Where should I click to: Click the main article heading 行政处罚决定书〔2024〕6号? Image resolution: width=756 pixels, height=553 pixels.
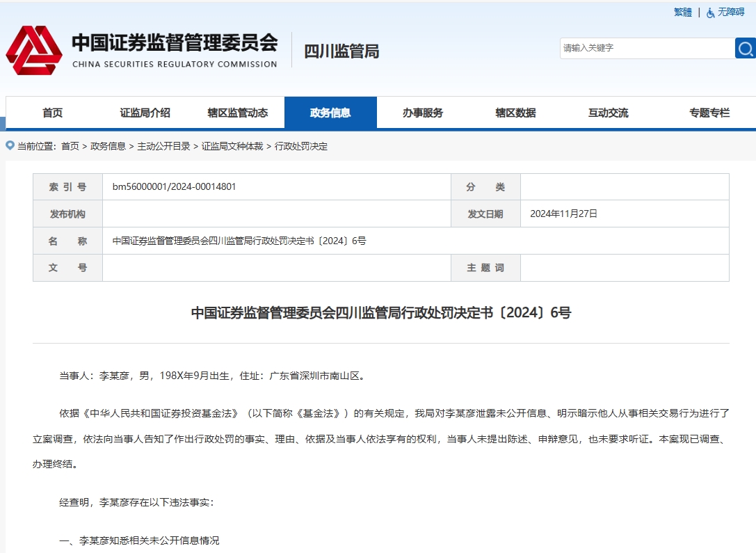381,313
